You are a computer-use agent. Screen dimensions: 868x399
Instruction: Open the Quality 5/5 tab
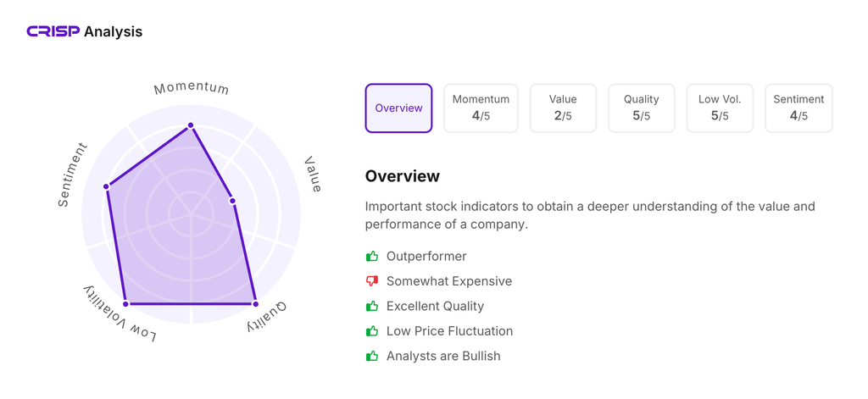(641, 108)
